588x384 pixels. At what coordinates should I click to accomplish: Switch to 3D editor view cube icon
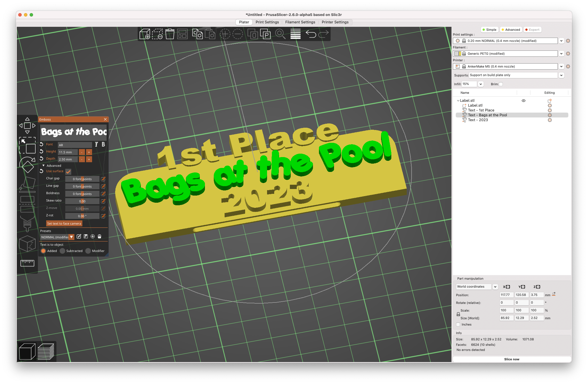(x=27, y=352)
